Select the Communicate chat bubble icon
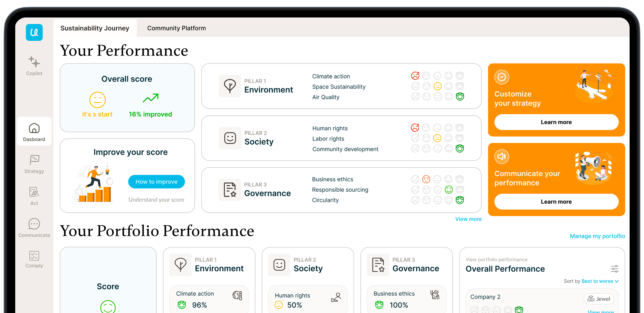 click(34, 224)
